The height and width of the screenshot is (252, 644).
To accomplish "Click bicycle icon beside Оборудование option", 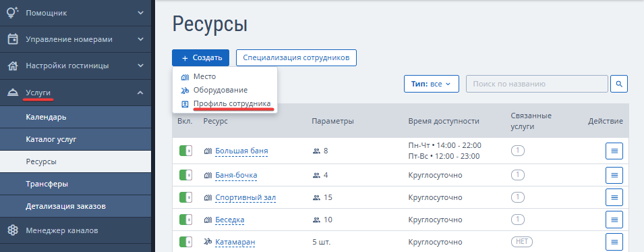I will click(185, 90).
